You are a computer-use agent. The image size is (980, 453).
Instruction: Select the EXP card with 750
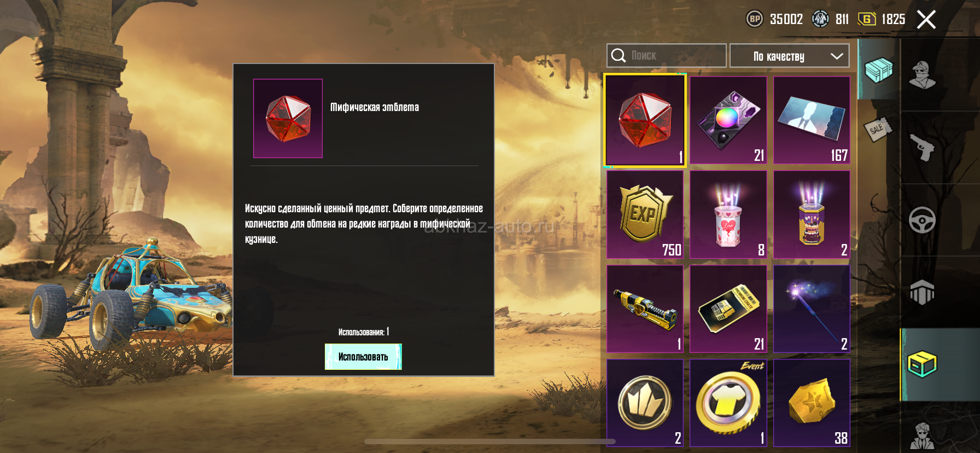point(645,214)
